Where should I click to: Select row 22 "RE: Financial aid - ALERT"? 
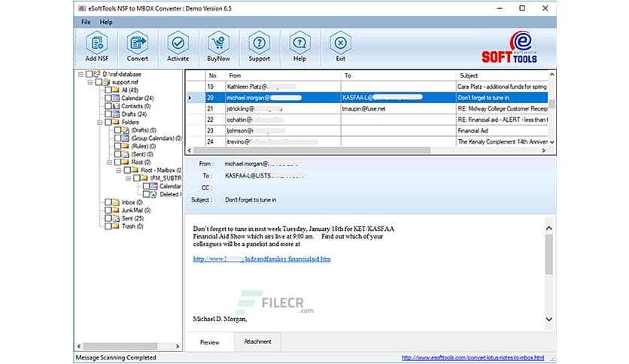pos(366,120)
